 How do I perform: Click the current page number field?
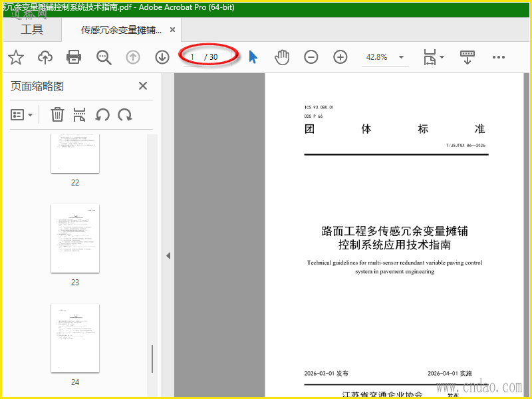click(192, 57)
